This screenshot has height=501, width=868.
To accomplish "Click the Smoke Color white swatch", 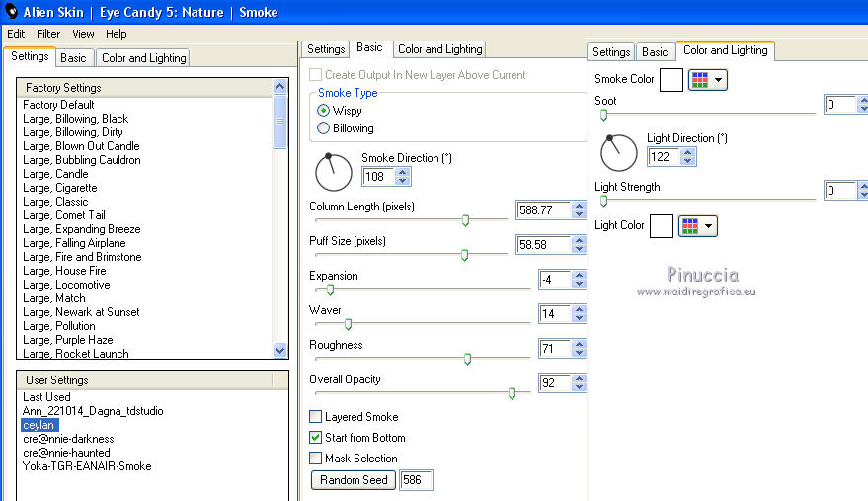I will click(671, 80).
